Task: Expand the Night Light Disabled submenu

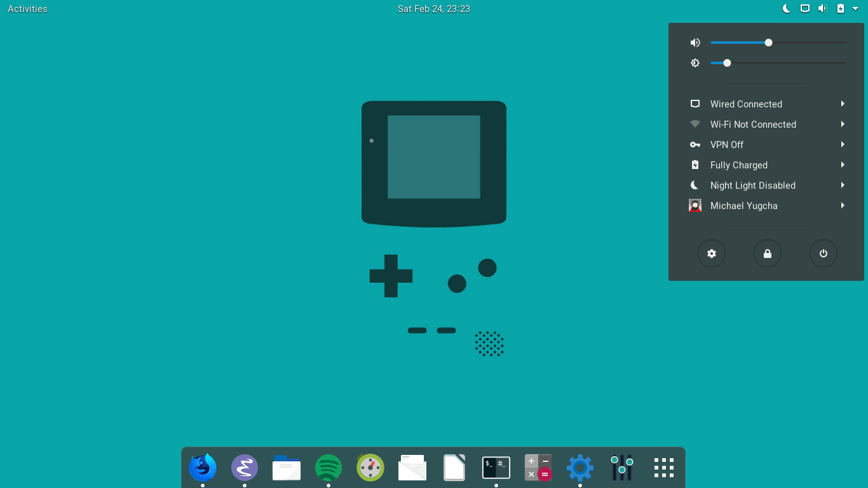Action: pyautogui.click(x=843, y=185)
